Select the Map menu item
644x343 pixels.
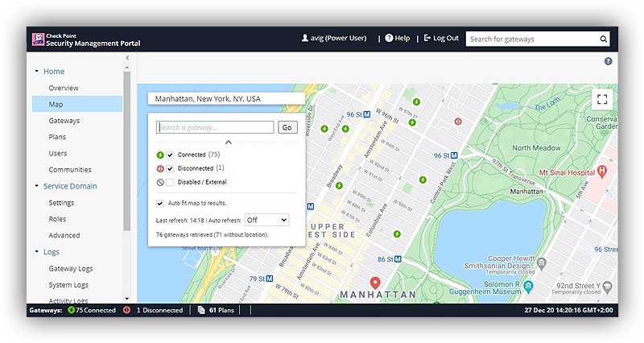77,105
